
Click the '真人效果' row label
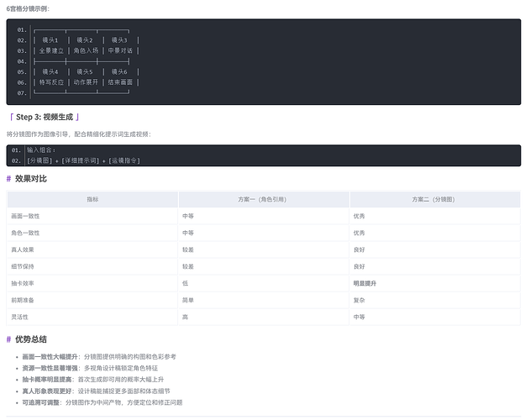23,249
